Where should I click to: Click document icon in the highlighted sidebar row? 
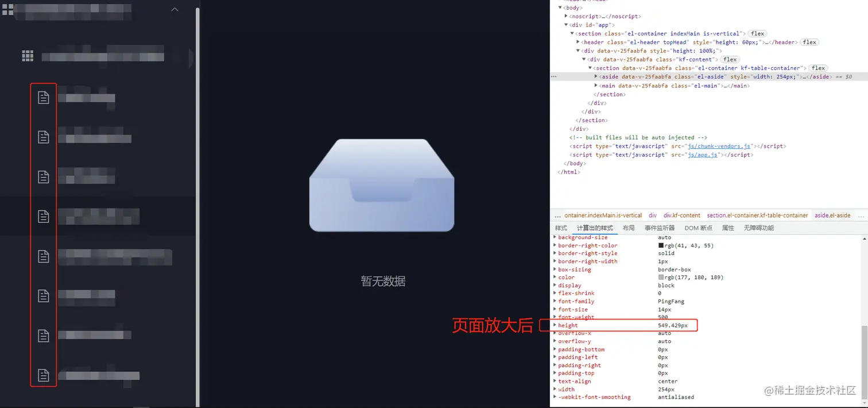pos(43,216)
